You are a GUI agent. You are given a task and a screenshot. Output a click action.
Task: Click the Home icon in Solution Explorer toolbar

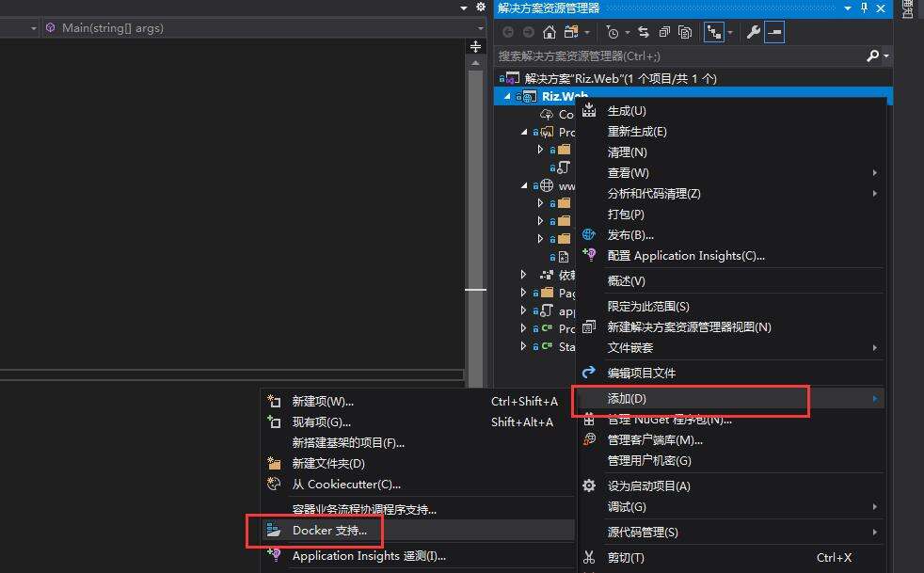tap(550, 32)
